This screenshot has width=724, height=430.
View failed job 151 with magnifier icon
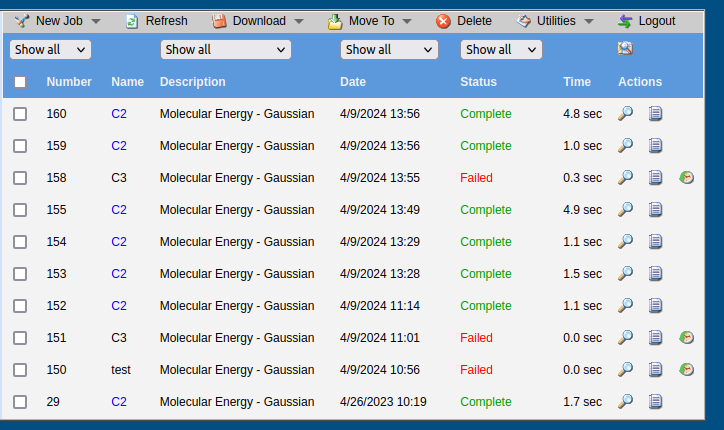[625, 337]
